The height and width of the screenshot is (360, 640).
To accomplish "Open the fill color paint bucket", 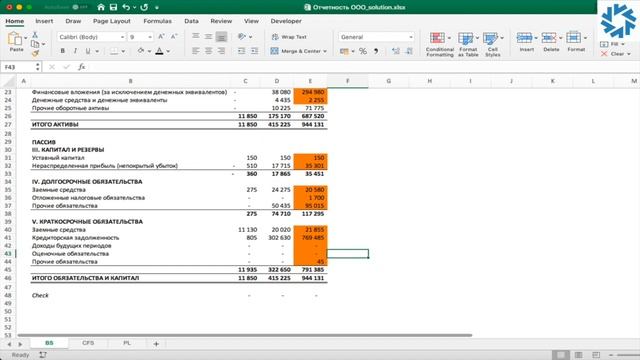I will [x=141, y=51].
